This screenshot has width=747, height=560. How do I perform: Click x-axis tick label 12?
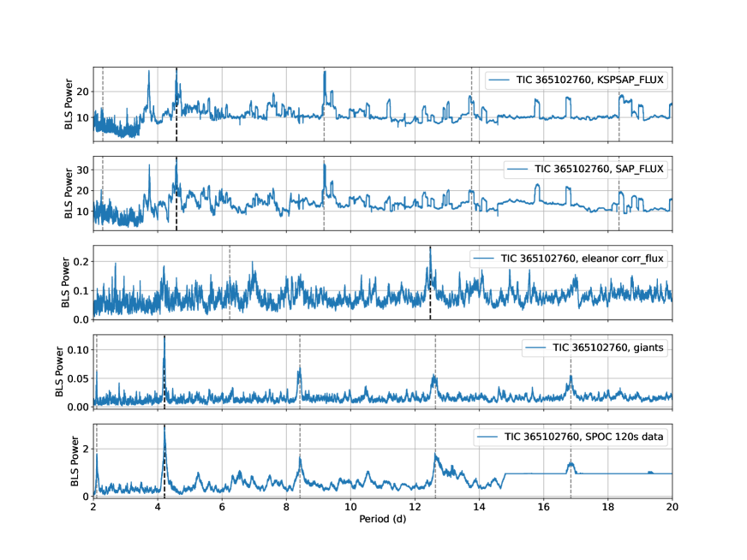point(415,507)
